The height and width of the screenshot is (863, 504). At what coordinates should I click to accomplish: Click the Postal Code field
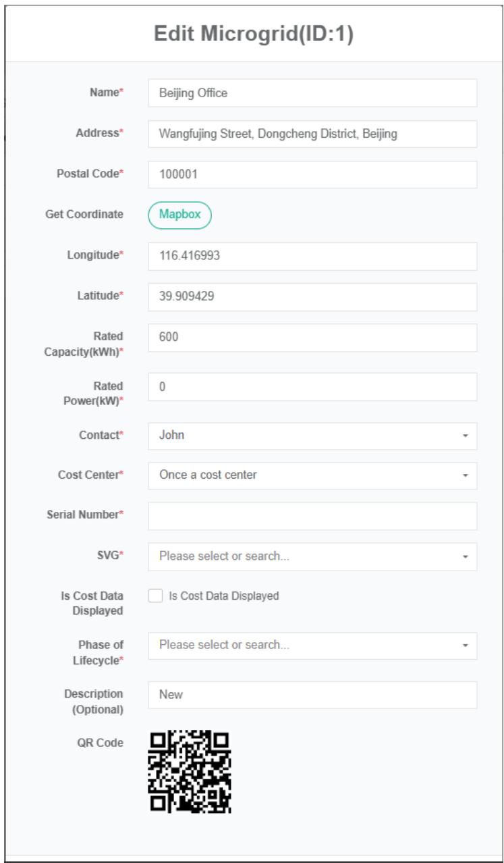(x=312, y=174)
